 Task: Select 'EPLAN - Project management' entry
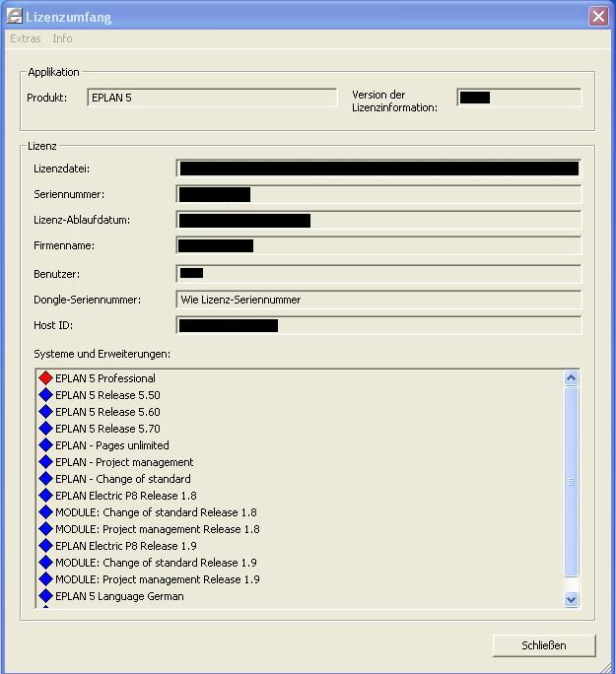[x=124, y=462]
